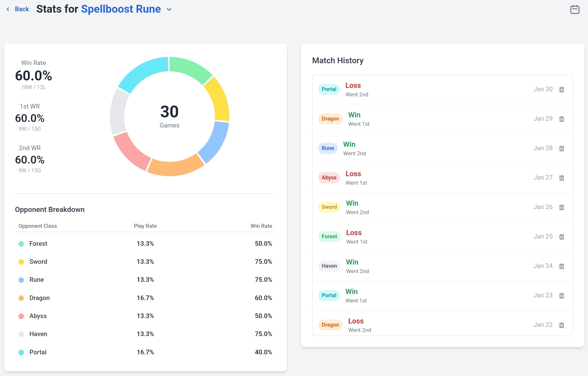Click the Forest tag on Jan 25 match

(329, 237)
